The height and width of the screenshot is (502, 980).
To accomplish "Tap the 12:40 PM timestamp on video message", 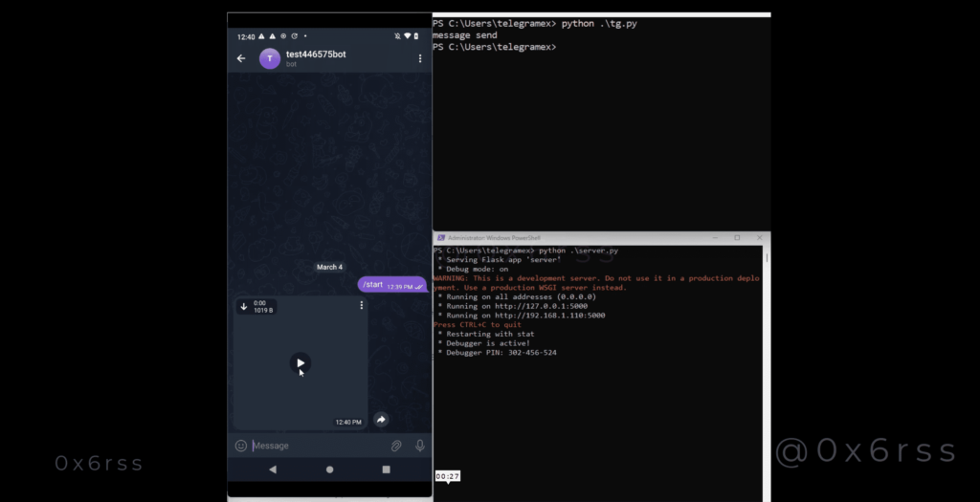I will [348, 422].
